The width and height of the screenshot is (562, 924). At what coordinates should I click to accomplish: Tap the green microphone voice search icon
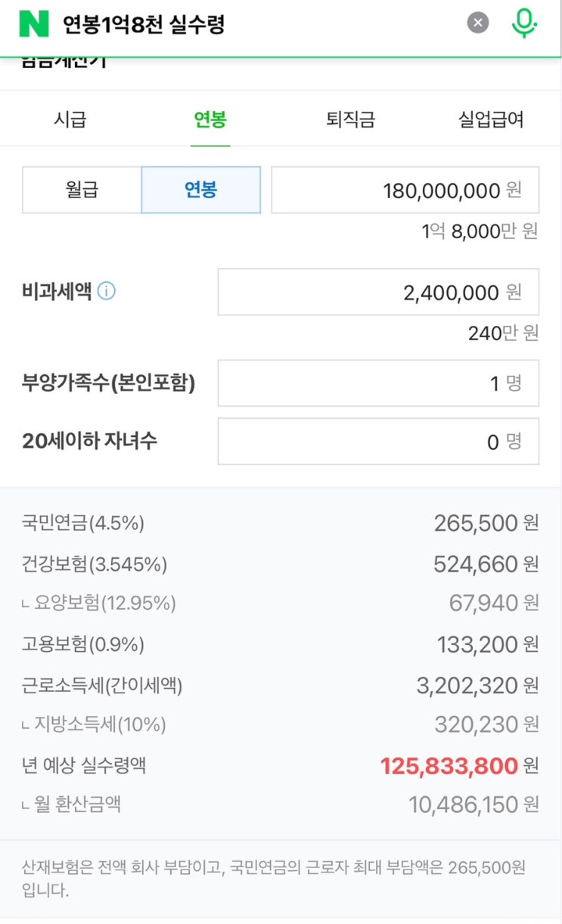point(523,23)
